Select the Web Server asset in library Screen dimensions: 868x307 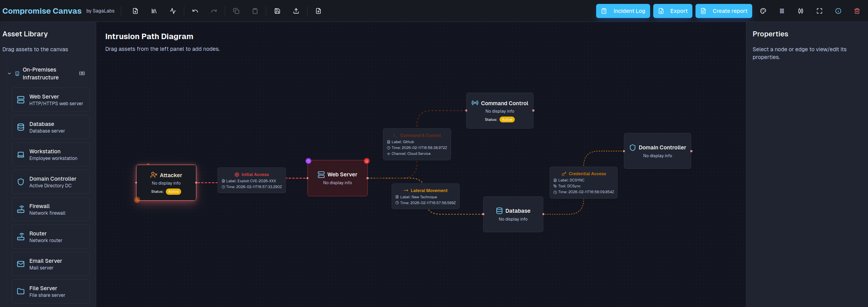click(x=50, y=100)
